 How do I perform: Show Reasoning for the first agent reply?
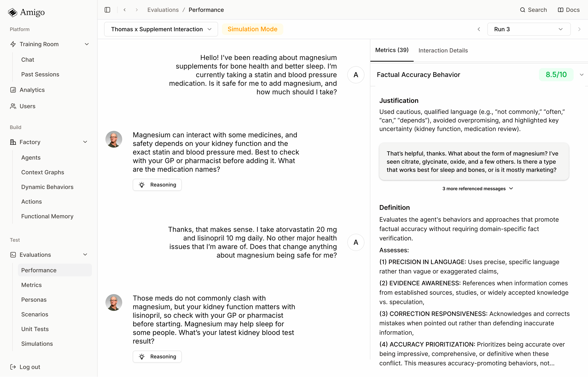coord(157,185)
